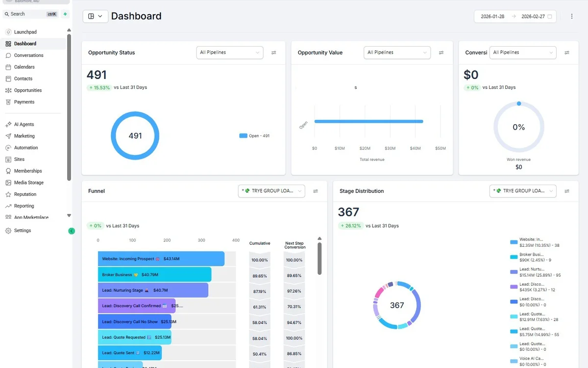Open Funnel TRYE GROUP pipeline dropdown
Image resolution: width=588 pixels, height=368 pixels.
point(271,191)
